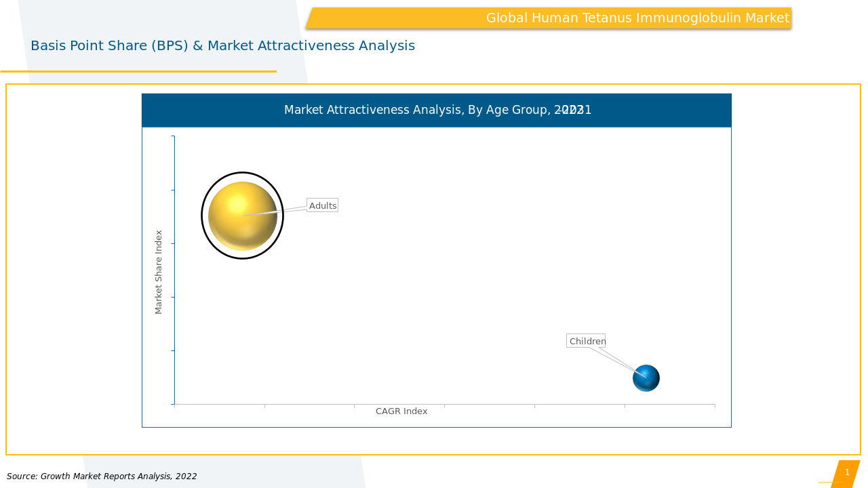Click the orange page number badge

846,473
